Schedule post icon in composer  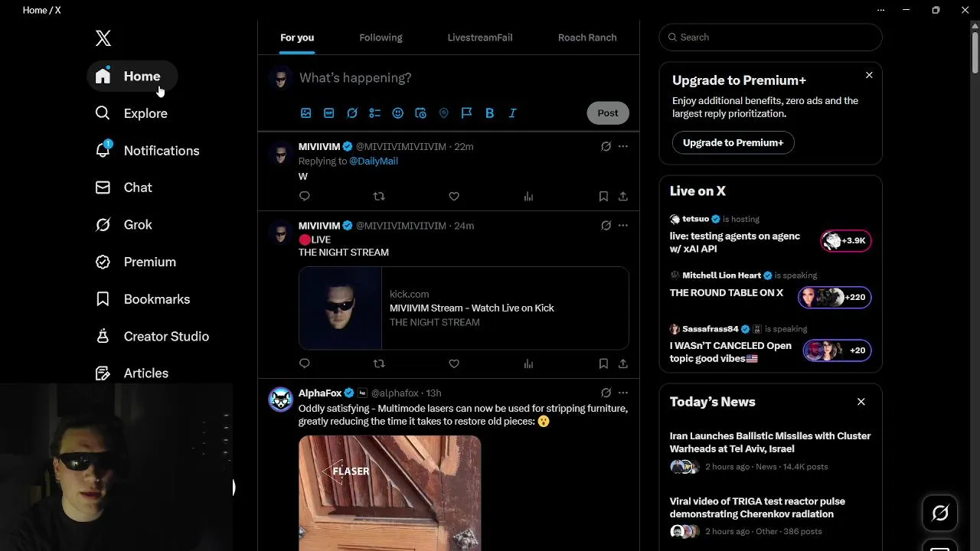[x=420, y=113]
